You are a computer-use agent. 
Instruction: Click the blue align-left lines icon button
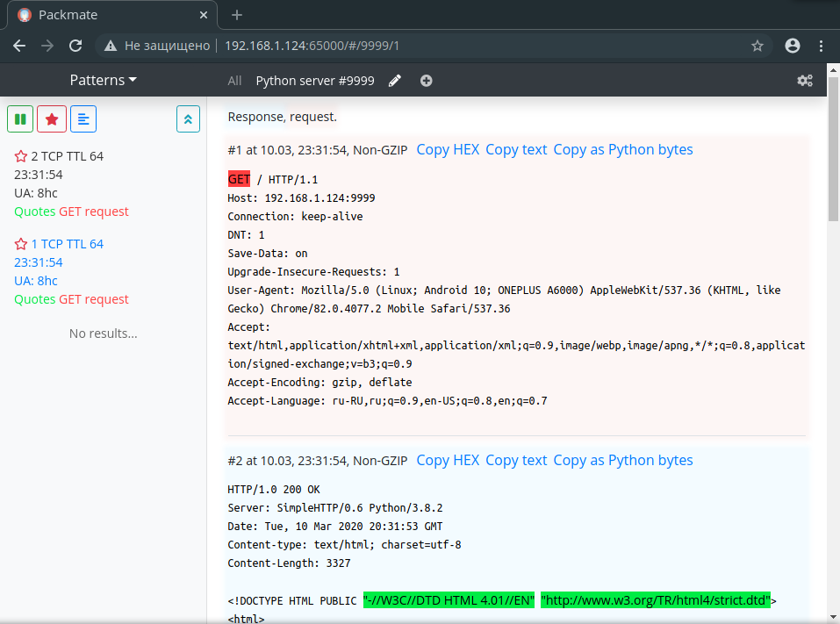(x=83, y=118)
